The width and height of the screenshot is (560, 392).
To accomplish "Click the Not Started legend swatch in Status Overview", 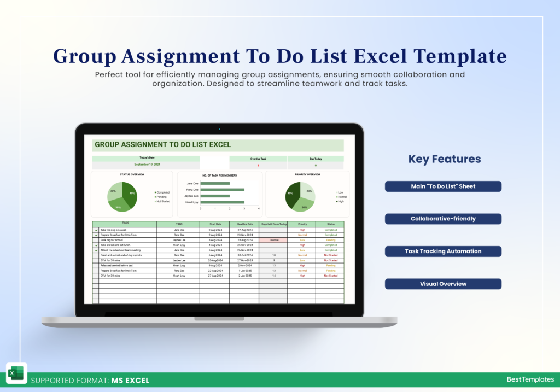I will coord(155,201).
